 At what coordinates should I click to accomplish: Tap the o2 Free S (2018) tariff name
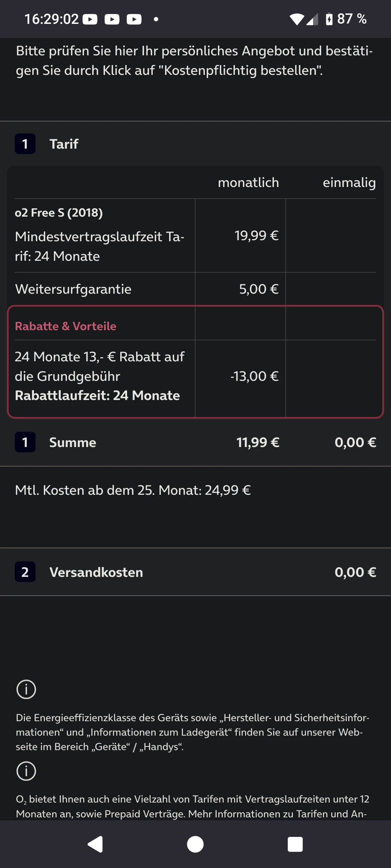(x=59, y=213)
